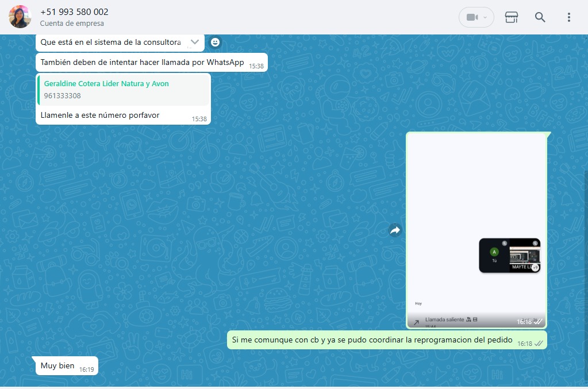Screen dimensions: 588x389
Task: Click the 'Llamada saliente' arrow in screenshot
Action: (x=416, y=322)
